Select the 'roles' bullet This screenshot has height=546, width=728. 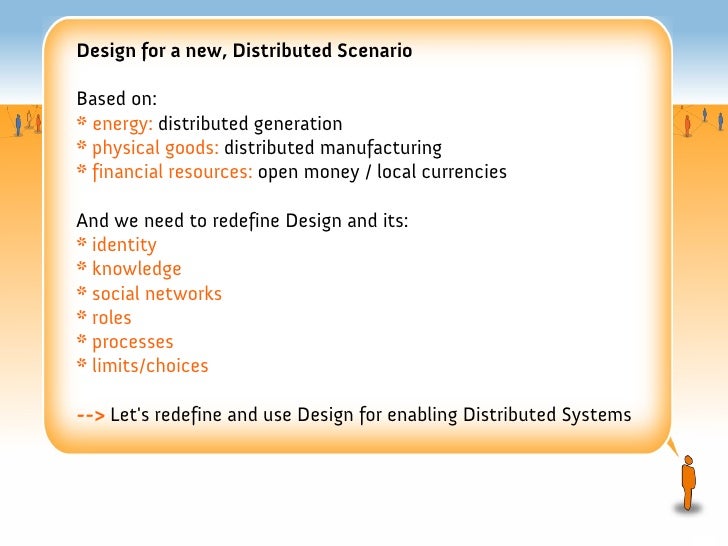pyautogui.click(x=104, y=318)
